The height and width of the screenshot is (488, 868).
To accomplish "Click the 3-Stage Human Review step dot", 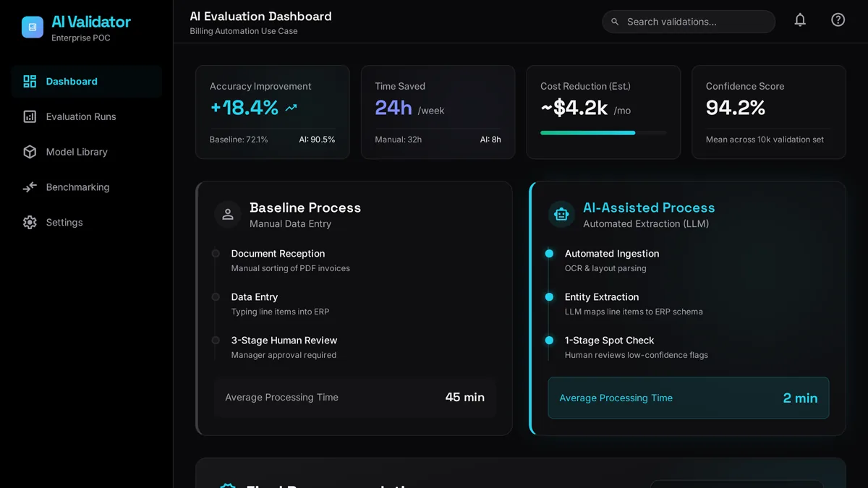I will point(216,341).
